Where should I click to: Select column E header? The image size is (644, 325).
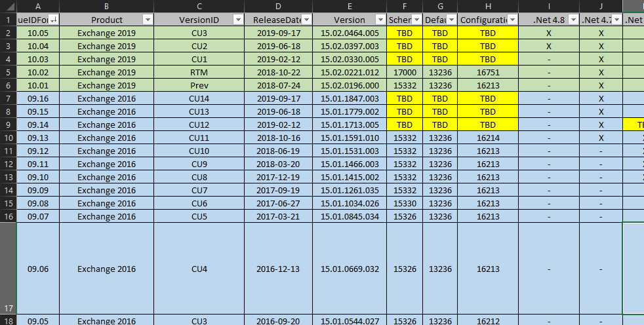click(349, 6)
